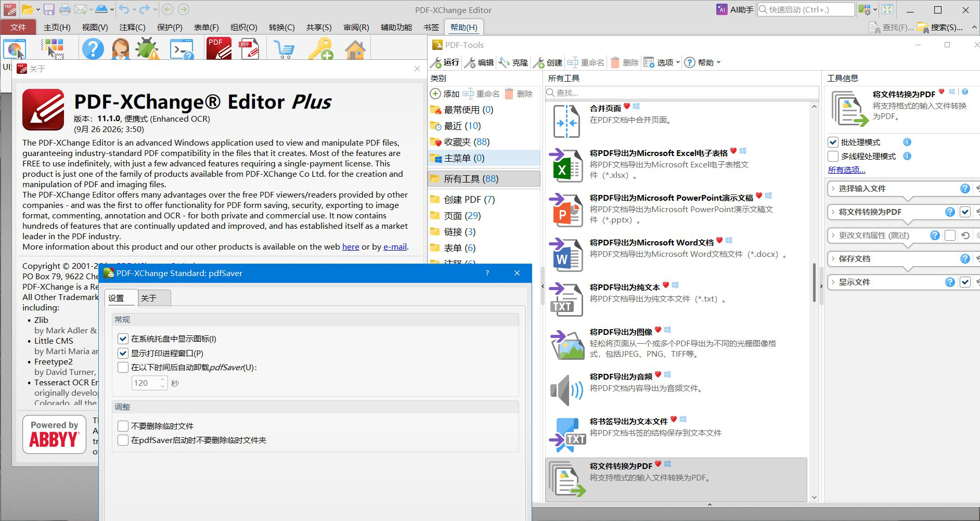980x521 pixels.
Task: Click the e-mail link in About
Action: [395, 246]
